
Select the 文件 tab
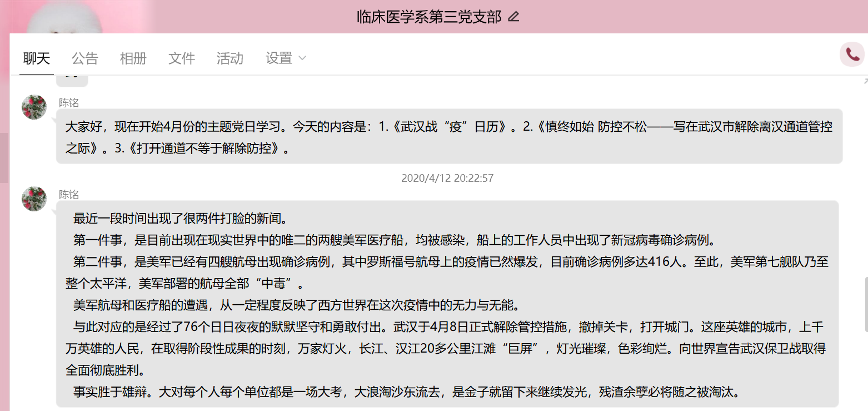182,58
